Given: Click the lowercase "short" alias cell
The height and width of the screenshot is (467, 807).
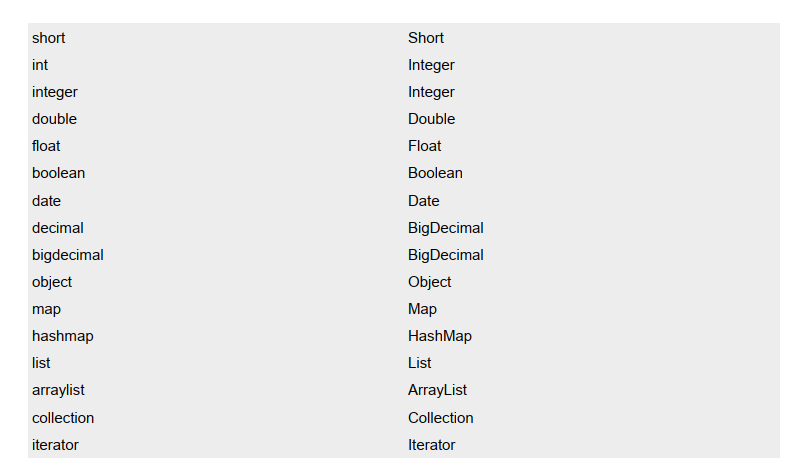Looking at the screenshot, I should [x=49, y=38].
